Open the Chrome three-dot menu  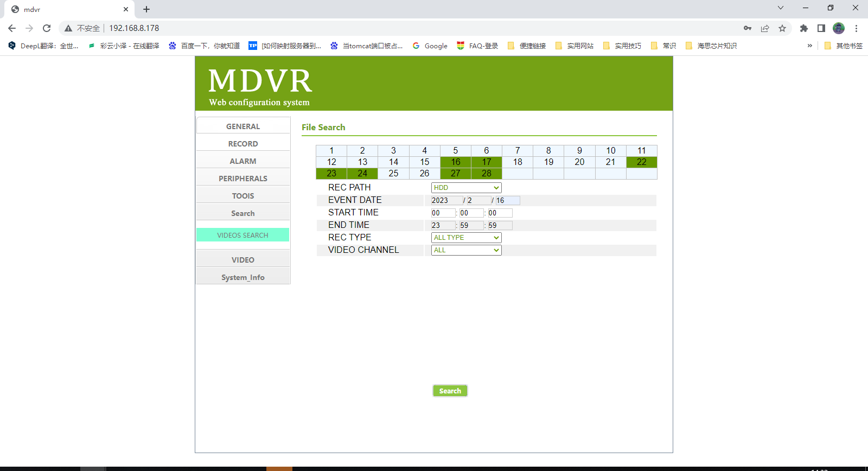[857, 28]
